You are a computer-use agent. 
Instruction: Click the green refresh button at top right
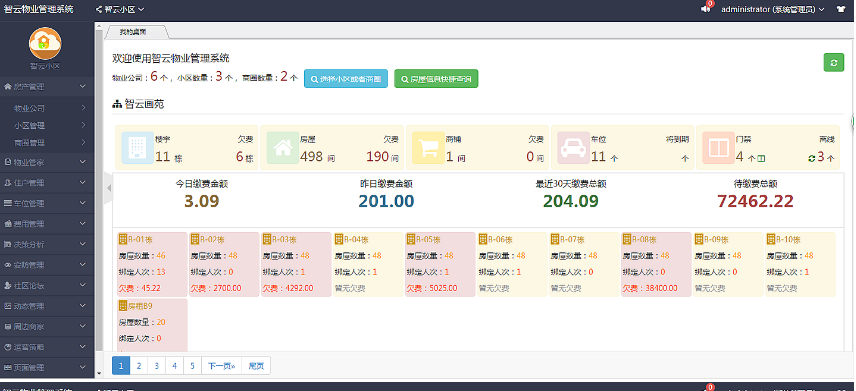point(834,62)
